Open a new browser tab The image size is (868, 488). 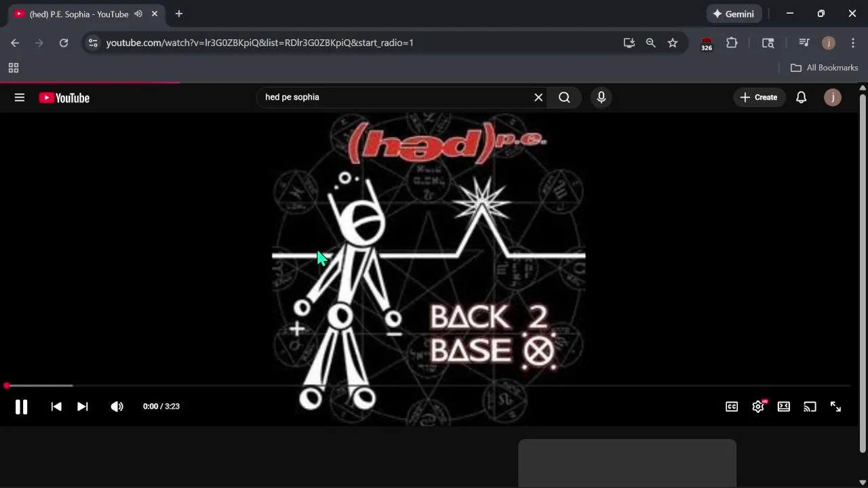click(179, 14)
